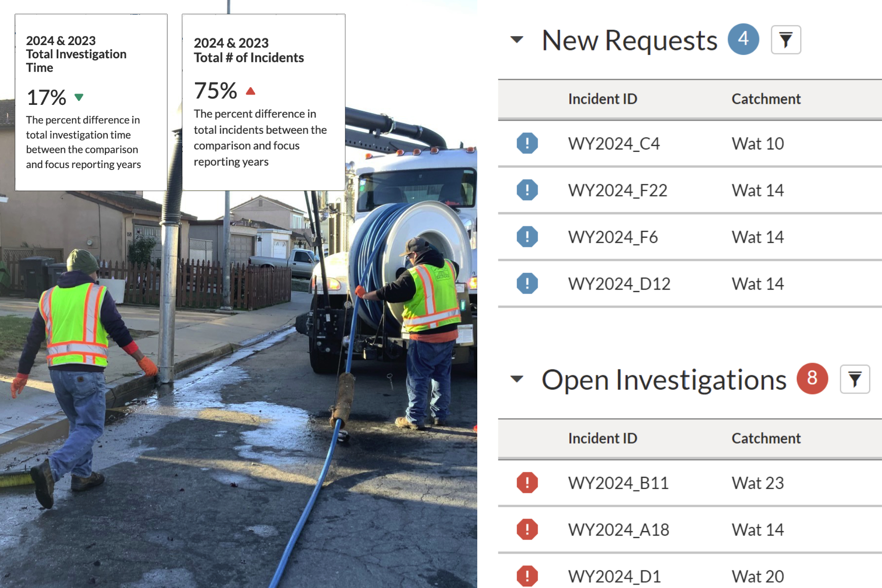Click the New Requests heading
Screen dimensions: 882x588
(629, 40)
